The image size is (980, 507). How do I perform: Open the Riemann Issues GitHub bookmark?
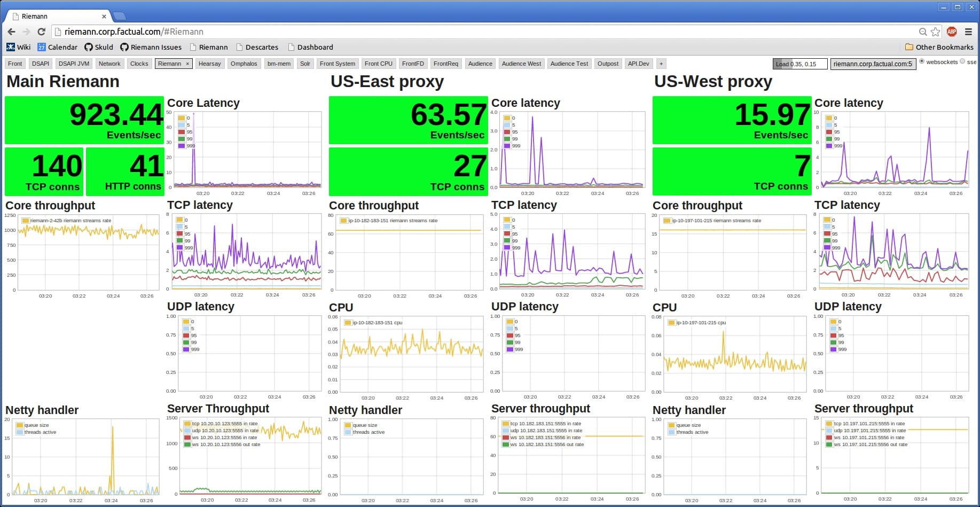coord(151,47)
